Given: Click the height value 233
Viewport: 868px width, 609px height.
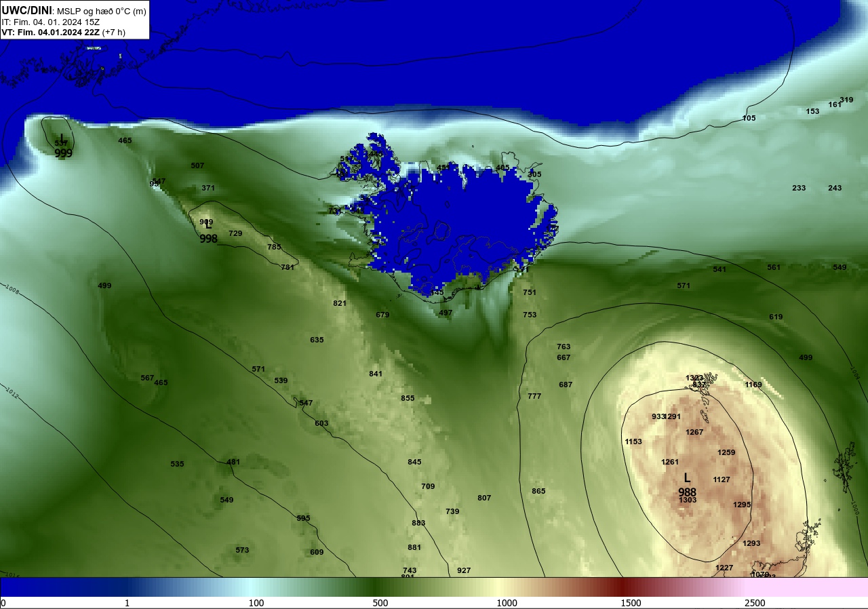Looking at the screenshot, I should coord(799,188).
